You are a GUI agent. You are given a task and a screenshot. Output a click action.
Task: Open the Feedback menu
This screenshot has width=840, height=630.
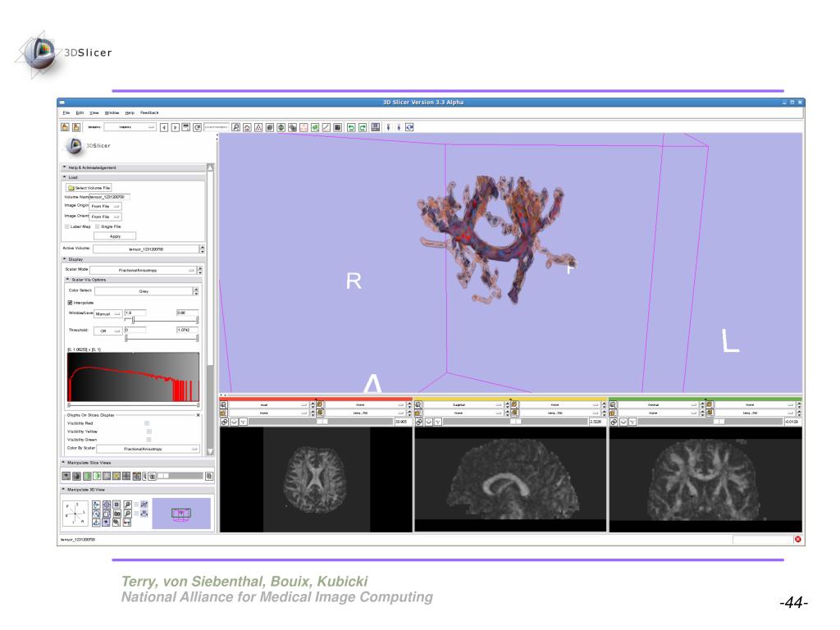(x=149, y=113)
